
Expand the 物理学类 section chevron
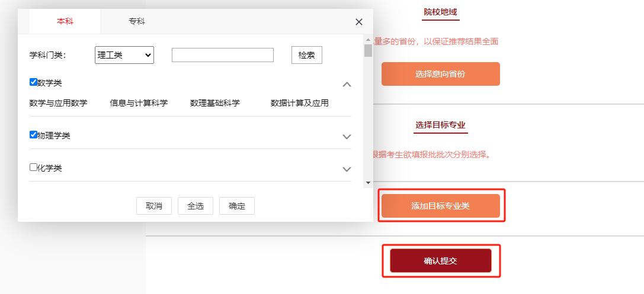click(x=347, y=137)
